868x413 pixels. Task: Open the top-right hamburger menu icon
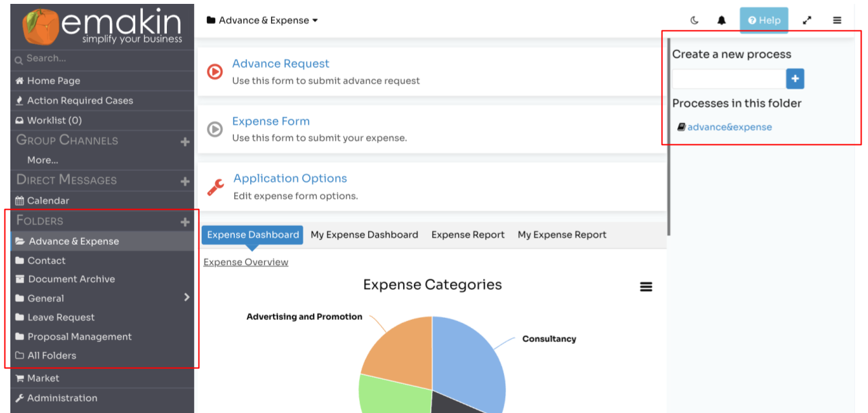coord(837,20)
